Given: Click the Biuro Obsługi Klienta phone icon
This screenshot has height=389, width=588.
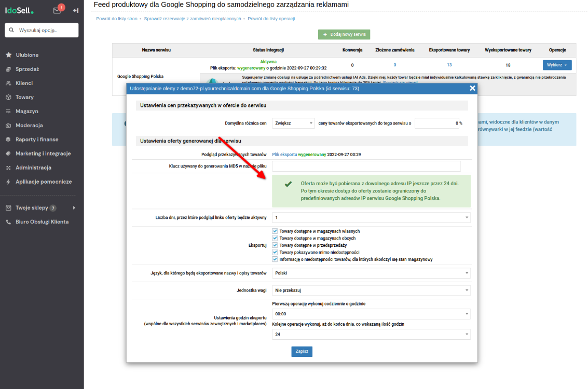Looking at the screenshot, I should (x=9, y=222).
